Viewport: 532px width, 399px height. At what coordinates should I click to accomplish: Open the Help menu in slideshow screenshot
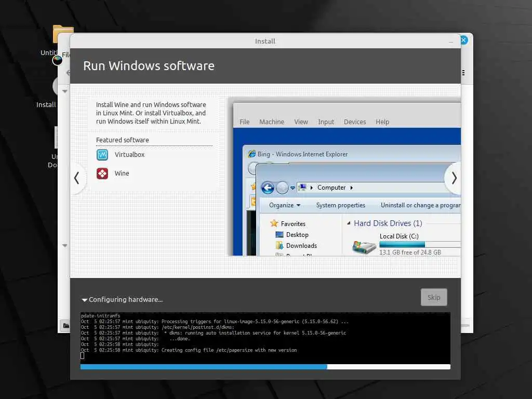point(382,122)
